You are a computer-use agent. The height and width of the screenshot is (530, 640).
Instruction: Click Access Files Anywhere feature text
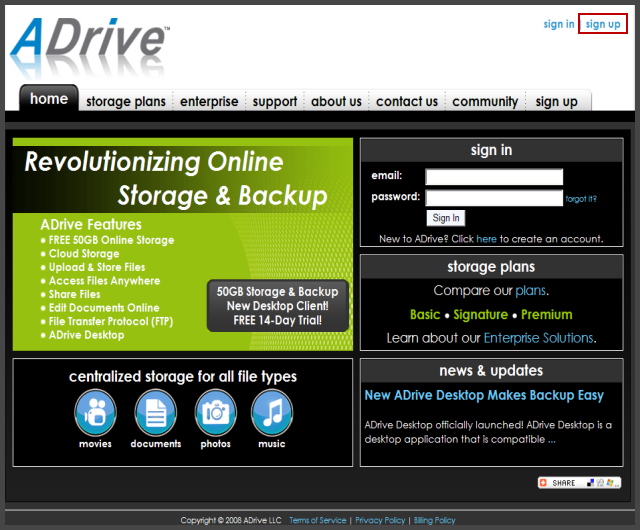[104, 281]
